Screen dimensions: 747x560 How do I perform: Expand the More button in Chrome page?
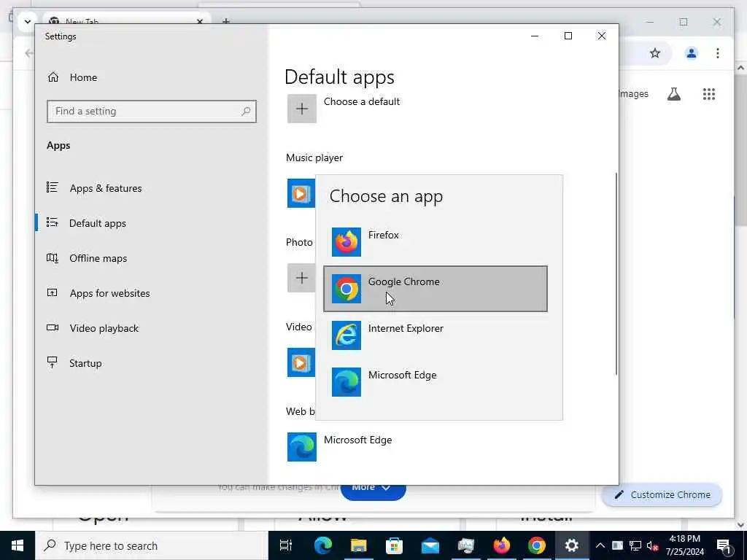373,491
